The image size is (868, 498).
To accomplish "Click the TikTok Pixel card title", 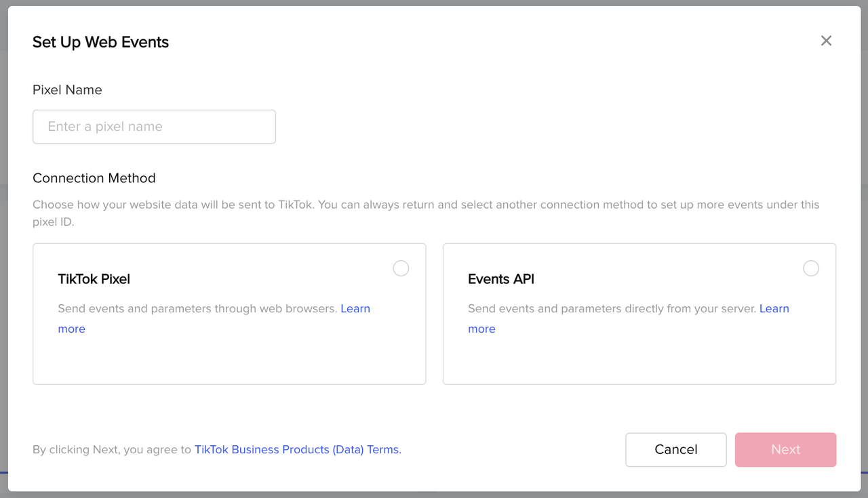I will pyautogui.click(x=94, y=279).
